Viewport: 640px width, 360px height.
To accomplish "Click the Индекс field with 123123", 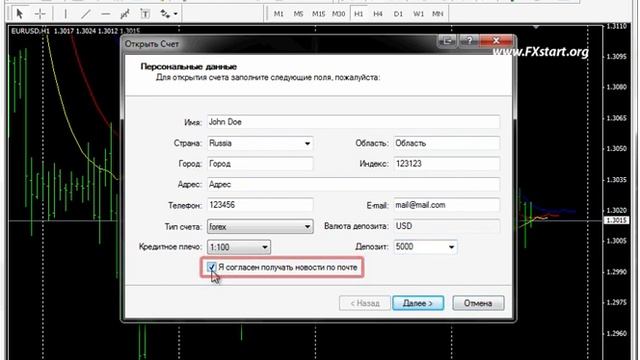I will coord(447,164).
